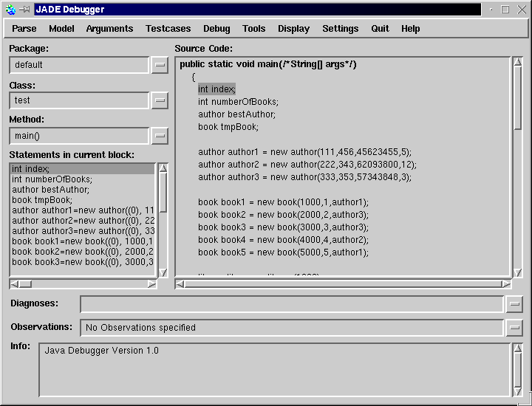Open the Arguments menu
The height and width of the screenshot is (406, 532).
pos(109,29)
